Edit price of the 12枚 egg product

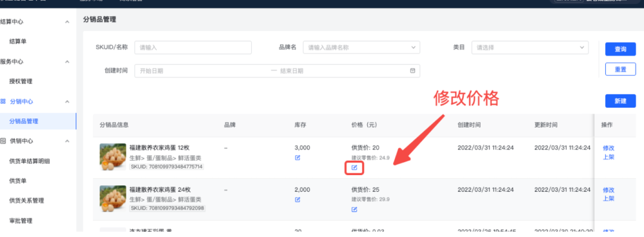354,167
